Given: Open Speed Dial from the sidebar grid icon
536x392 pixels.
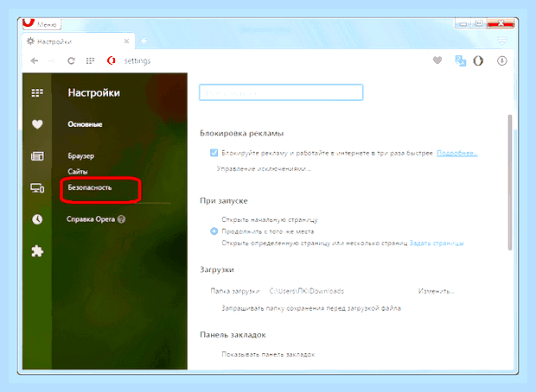Looking at the screenshot, I should (x=37, y=92).
